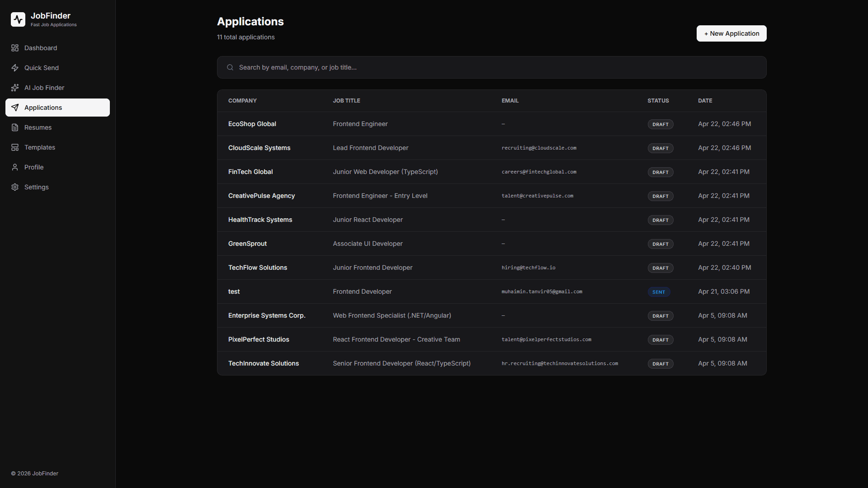The width and height of the screenshot is (868, 488).
Task: Click the JobFinder brand title
Action: click(x=51, y=16)
